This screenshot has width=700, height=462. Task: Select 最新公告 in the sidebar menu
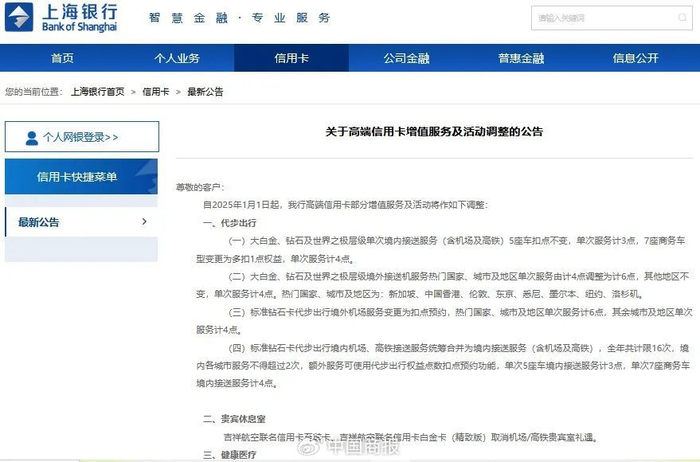pyautogui.click(x=81, y=222)
